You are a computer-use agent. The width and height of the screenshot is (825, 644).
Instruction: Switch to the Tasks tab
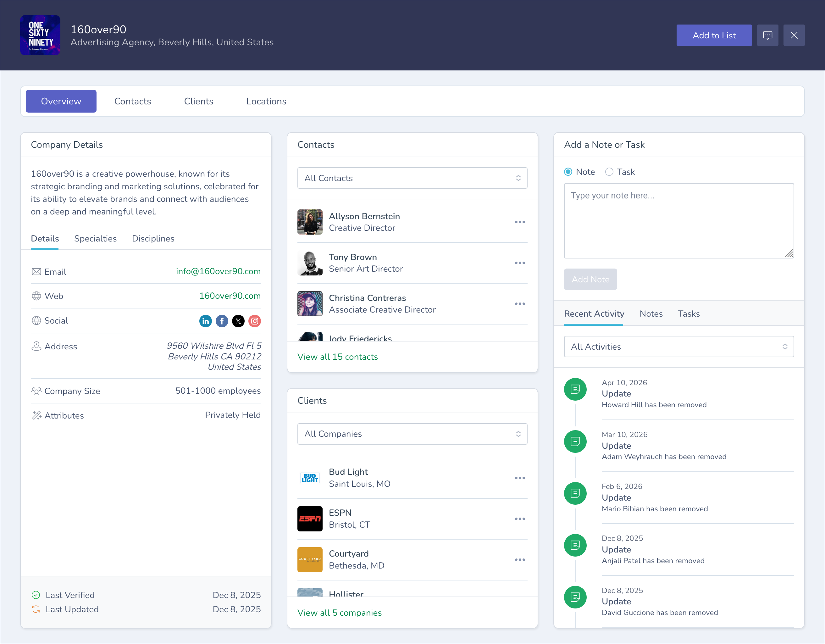coord(689,314)
